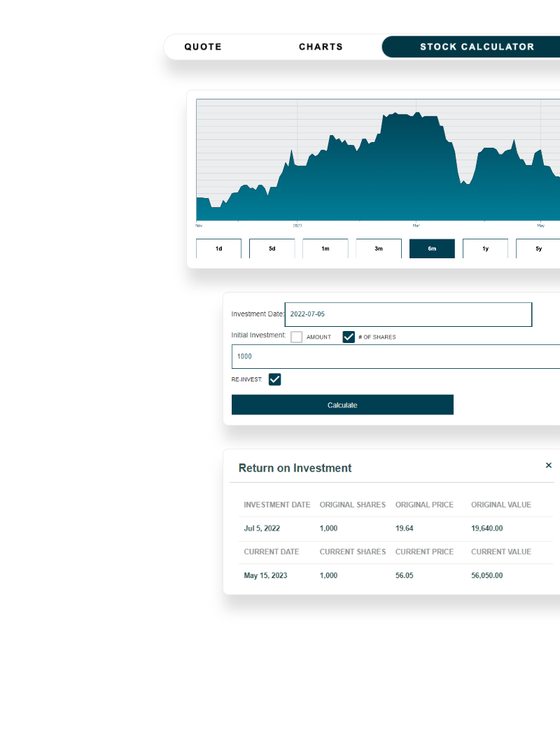Image resolution: width=560 pixels, height=744 pixels.
Task: Choose the 1m chart range
Action: (x=325, y=248)
